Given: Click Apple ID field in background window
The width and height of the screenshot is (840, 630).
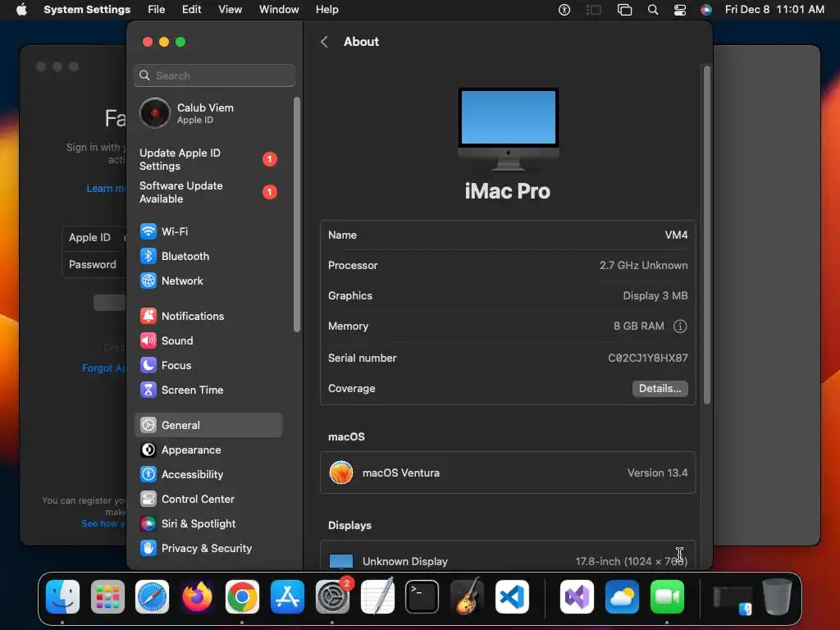Looking at the screenshot, I should (x=94, y=238).
